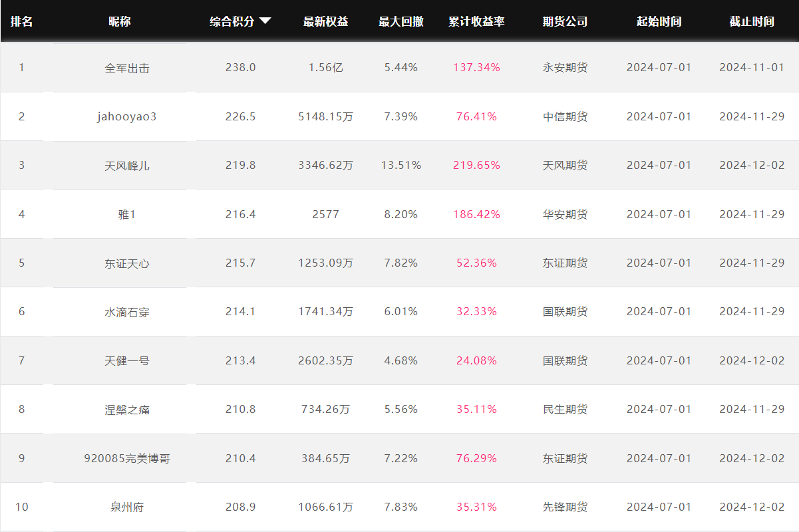Click the sort arrow next to 综合积分
The width and height of the screenshot is (799, 532).
265,21
